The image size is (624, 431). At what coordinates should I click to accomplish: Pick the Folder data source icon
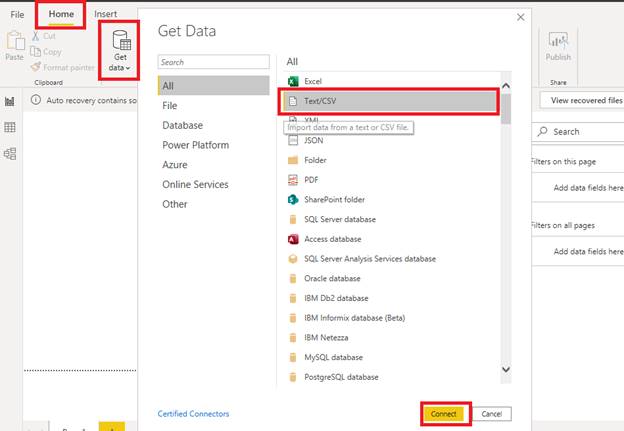coord(293,160)
